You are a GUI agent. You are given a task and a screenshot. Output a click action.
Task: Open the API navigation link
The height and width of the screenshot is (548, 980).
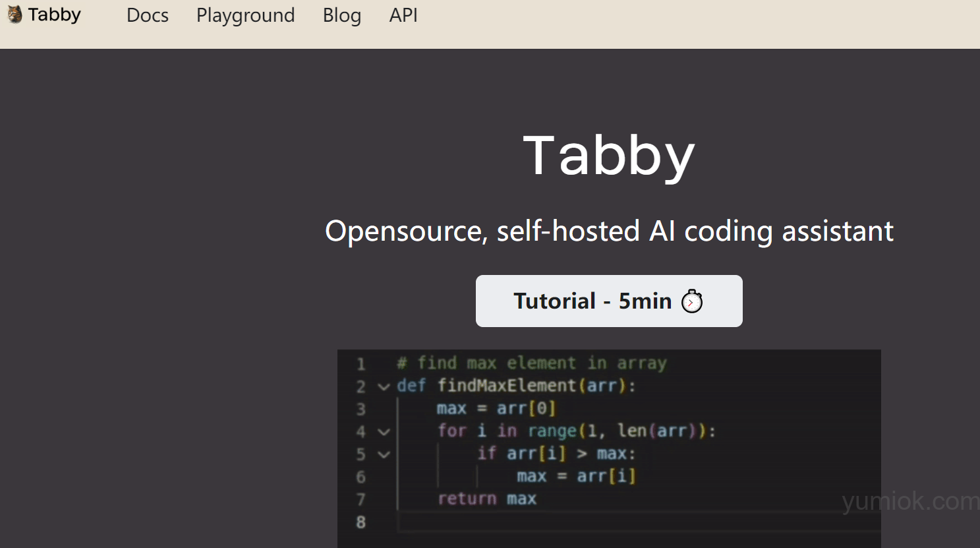pyautogui.click(x=403, y=15)
